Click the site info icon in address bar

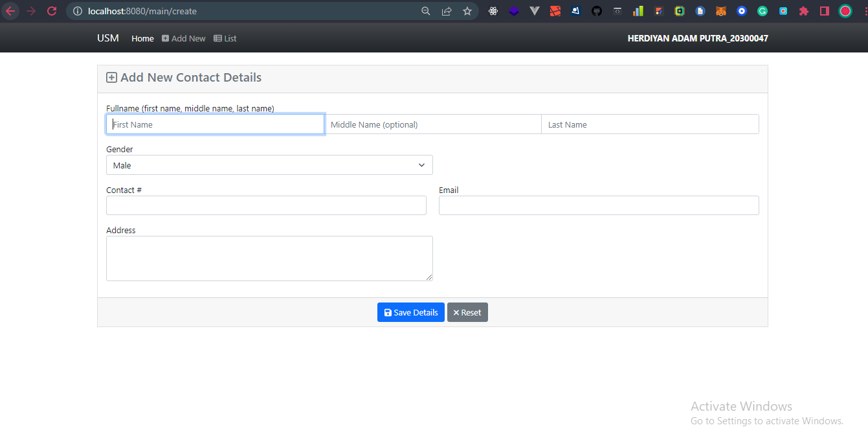78,11
